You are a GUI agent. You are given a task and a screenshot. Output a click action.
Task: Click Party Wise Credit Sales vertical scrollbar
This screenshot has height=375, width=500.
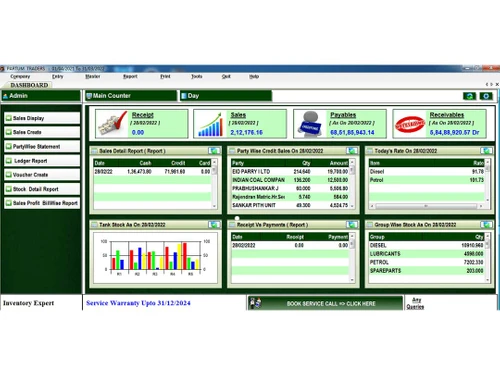coord(352,184)
